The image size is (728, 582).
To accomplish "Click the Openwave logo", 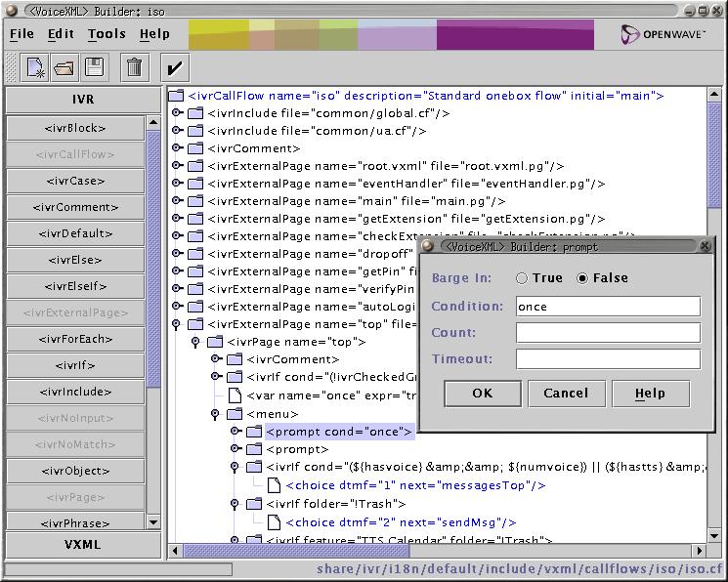I will 663,34.
